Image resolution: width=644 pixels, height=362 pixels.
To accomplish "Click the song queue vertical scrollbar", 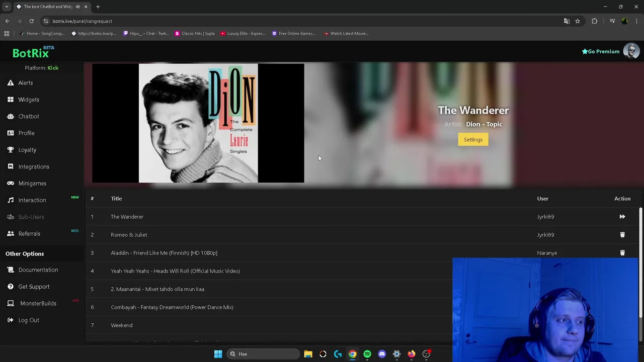I will click(640, 262).
